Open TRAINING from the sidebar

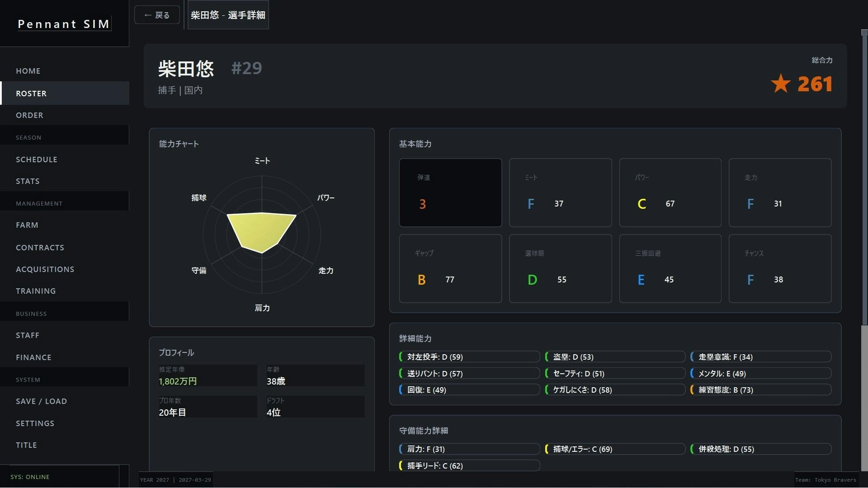[36, 291]
